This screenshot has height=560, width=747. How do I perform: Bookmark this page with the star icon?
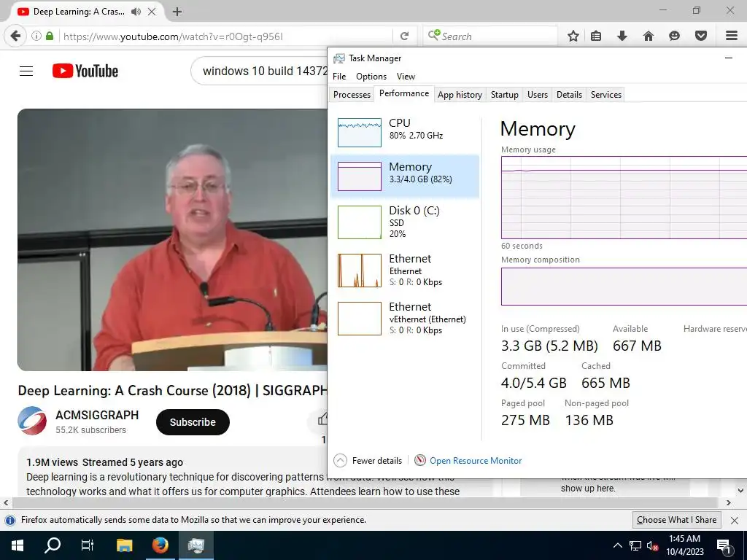coord(573,36)
